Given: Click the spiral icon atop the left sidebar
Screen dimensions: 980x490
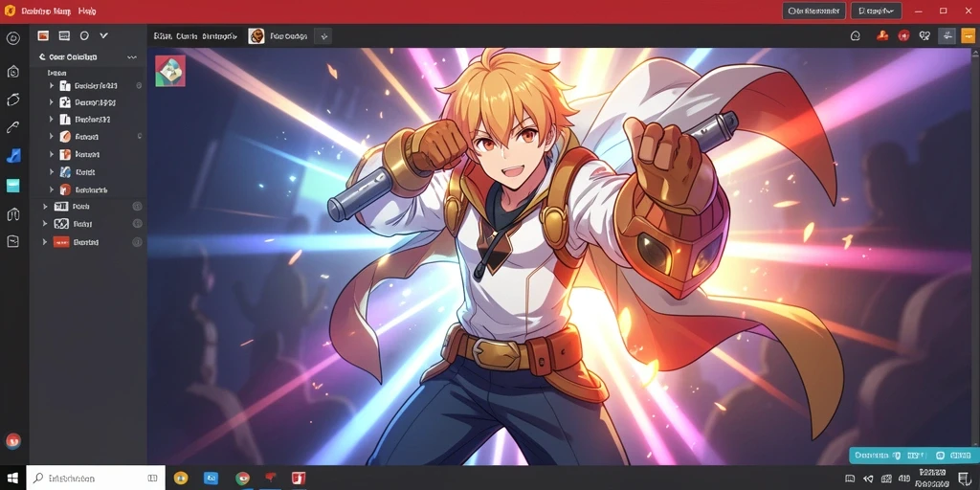Looking at the screenshot, I should [13, 38].
